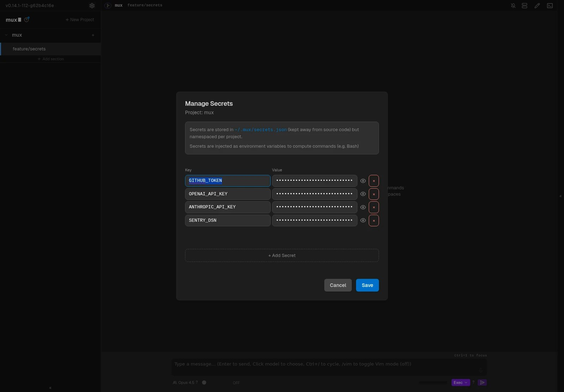Select feature/secrets in the titlebar breadcrumb
Image resolution: width=564 pixels, height=392 pixels.
click(x=145, y=5)
